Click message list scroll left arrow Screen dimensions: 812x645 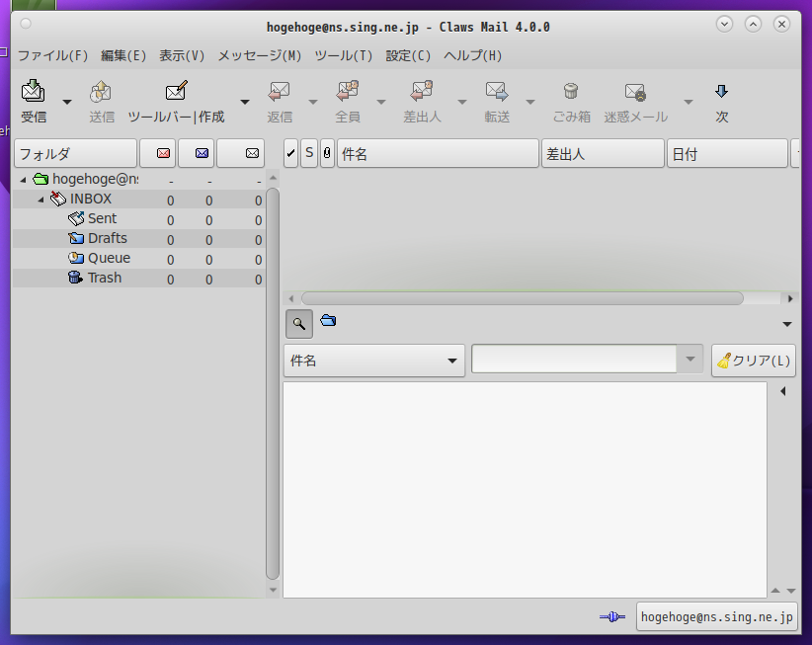click(291, 298)
